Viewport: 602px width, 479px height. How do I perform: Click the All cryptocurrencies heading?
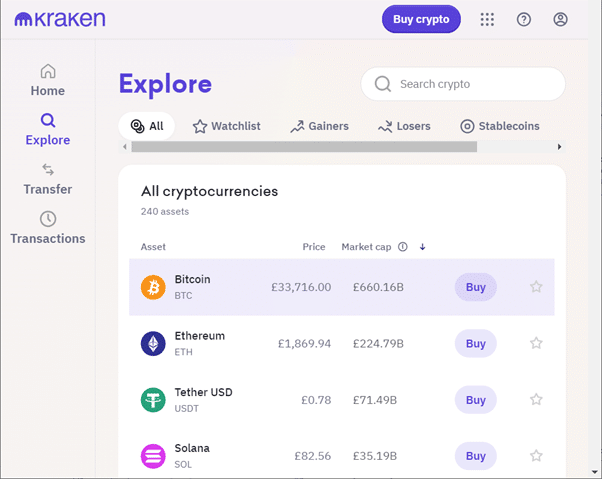209,191
